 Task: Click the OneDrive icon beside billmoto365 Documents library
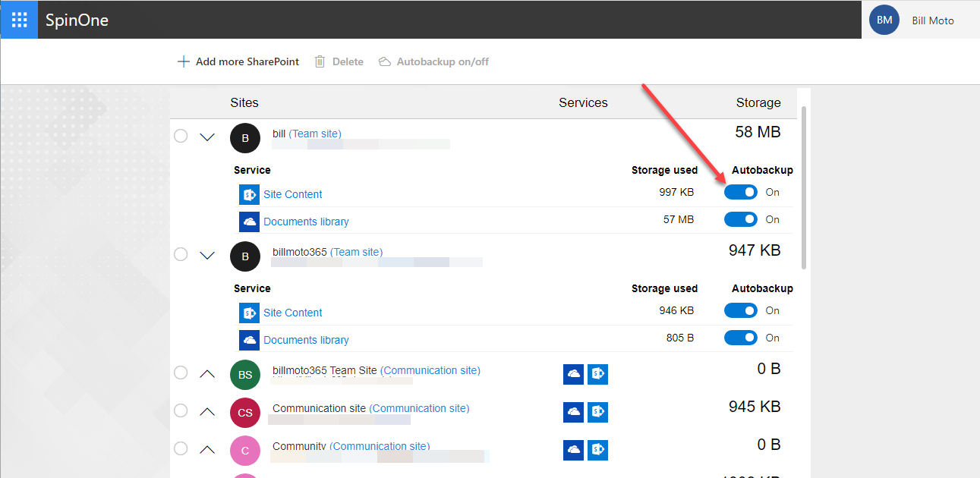[x=249, y=340]
